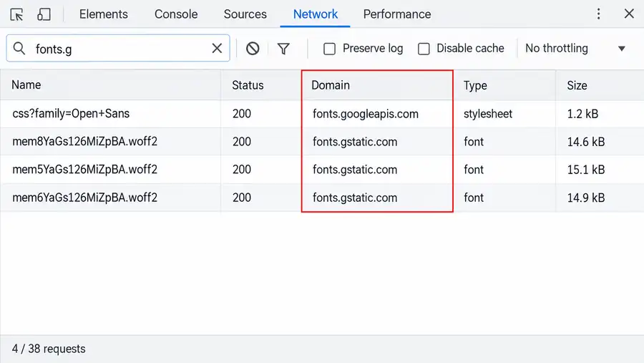Select the mem5YaGs126MiZpBA.woff2 request
Image resolution: width=644 pixels, height=363 pixels.
tap(84, 170)
